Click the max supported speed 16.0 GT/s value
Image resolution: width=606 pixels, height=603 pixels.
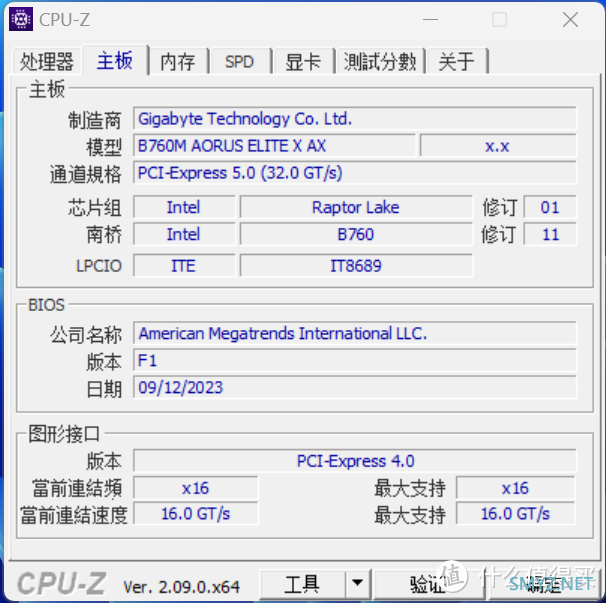click(x=516, y=514)
